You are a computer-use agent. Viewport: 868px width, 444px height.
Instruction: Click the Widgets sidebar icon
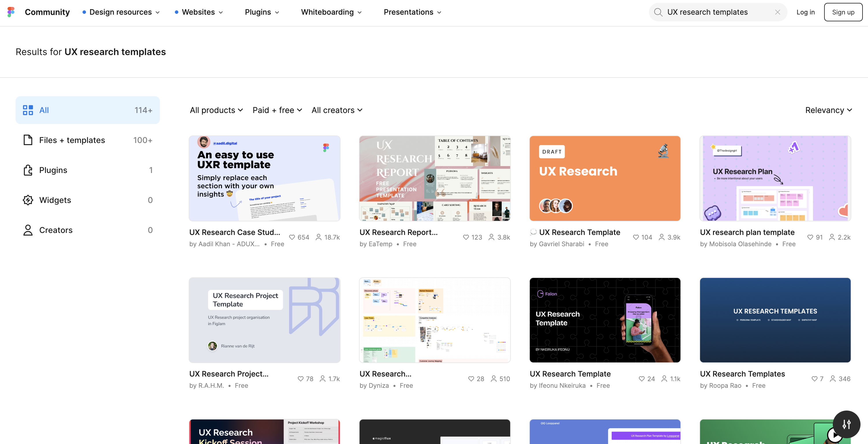28,200
